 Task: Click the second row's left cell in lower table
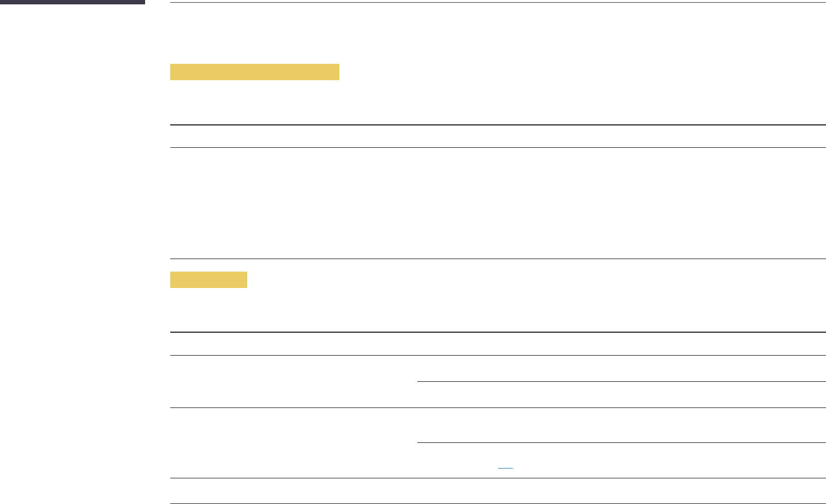click(x=294, y=443)
